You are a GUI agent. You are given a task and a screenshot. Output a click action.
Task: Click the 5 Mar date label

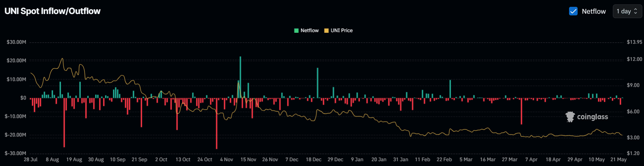(x=466, y=160)
